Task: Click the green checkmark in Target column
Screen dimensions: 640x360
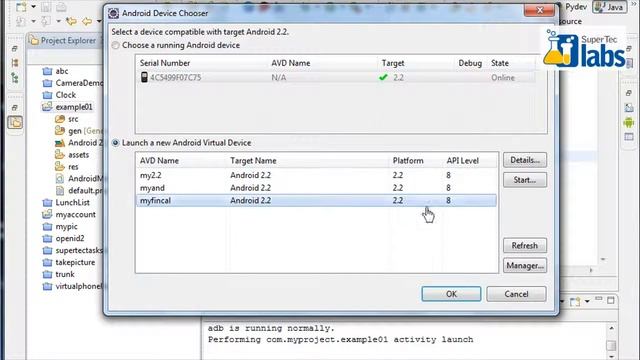Action: (x=383, y=77)
